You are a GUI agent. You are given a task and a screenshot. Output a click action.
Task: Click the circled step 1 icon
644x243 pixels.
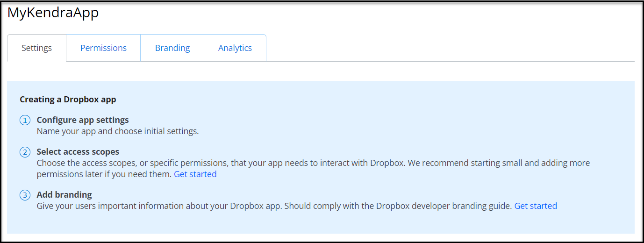25,121
